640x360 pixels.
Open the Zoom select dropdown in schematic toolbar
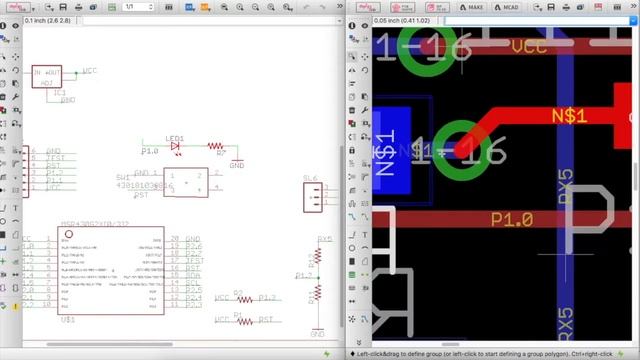click(287, 7)
